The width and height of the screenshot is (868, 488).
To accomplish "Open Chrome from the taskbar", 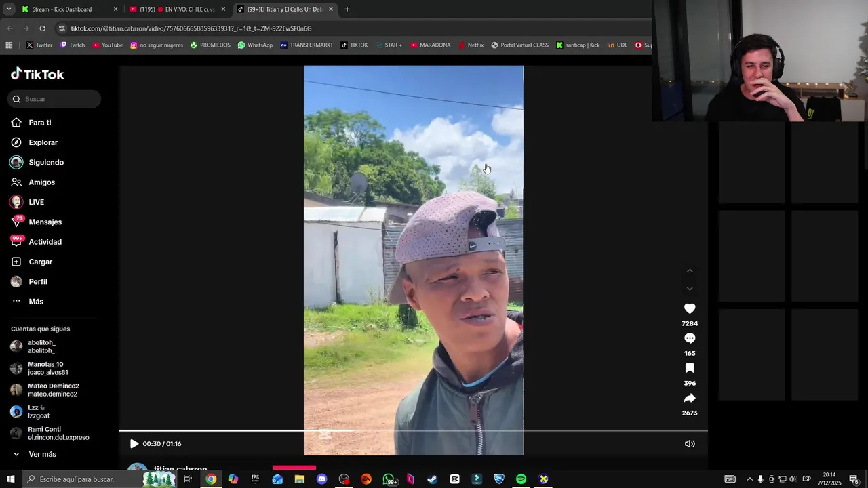I will coord(211,479).
